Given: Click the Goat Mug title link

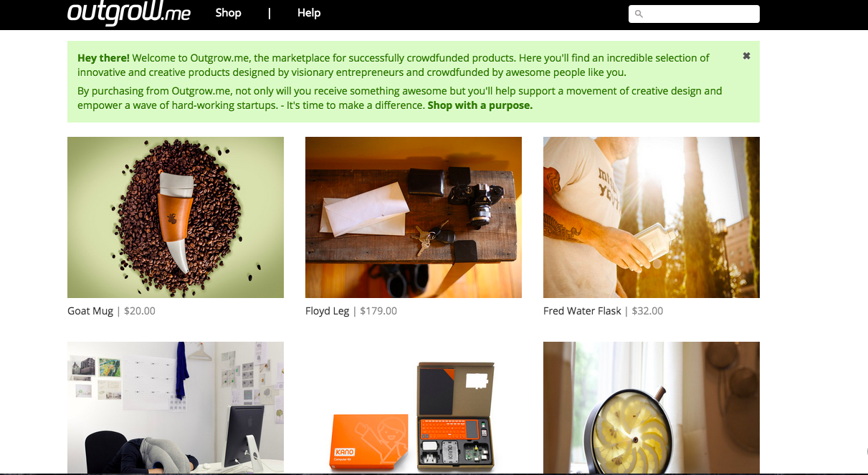Looking at the screenshot, I should tap(90, 311).
